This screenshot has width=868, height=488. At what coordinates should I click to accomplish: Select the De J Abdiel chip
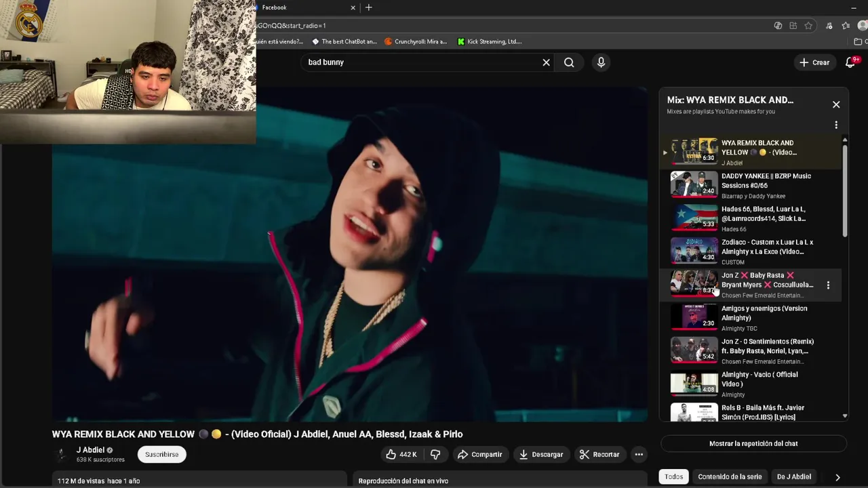(x=793, y=476)
